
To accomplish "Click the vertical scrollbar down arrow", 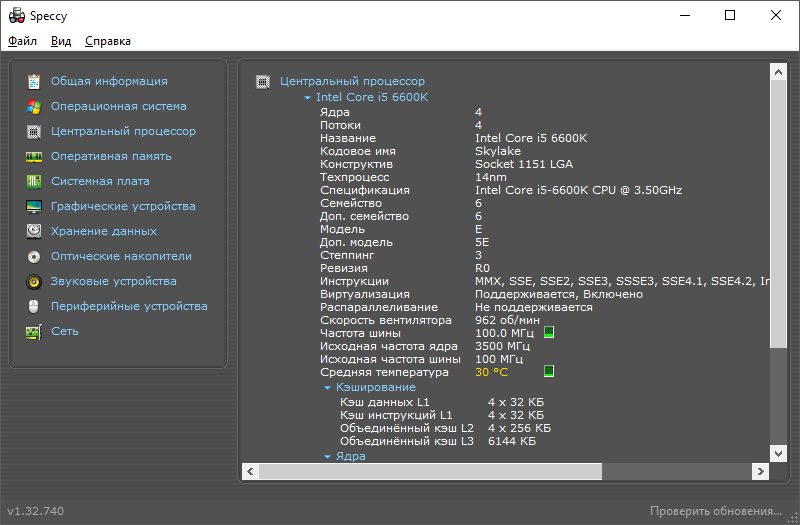I will (x=778, y=453).
